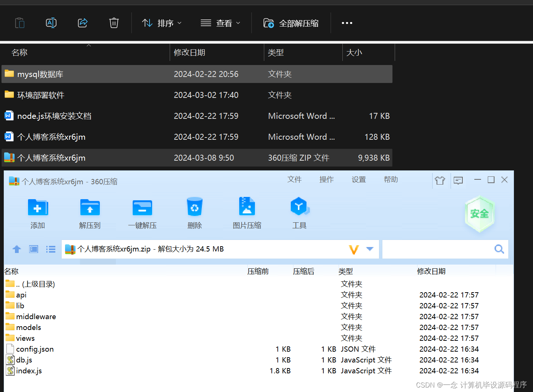Click the green 安全 safety shield badge
The width and height of the screenshot is (533, 392).
pos(480,214)
